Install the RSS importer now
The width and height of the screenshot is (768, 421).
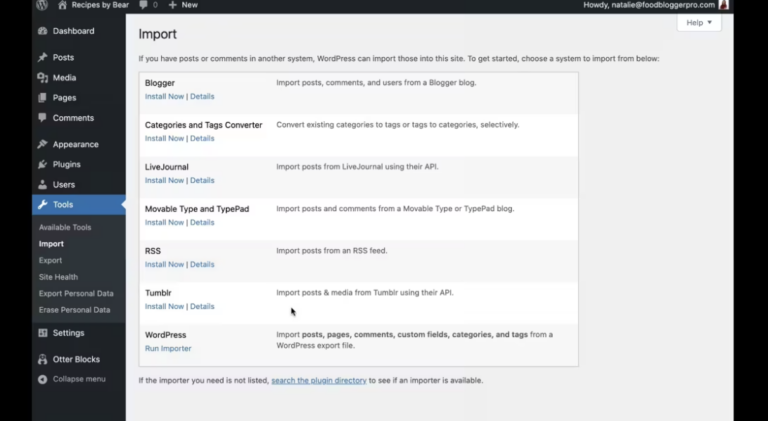164,264
